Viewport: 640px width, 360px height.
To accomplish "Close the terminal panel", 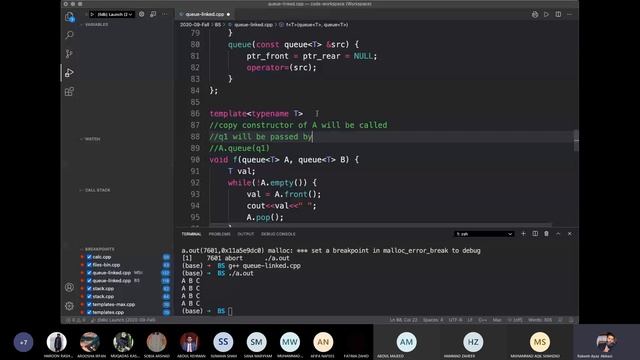I will [570, 234].
